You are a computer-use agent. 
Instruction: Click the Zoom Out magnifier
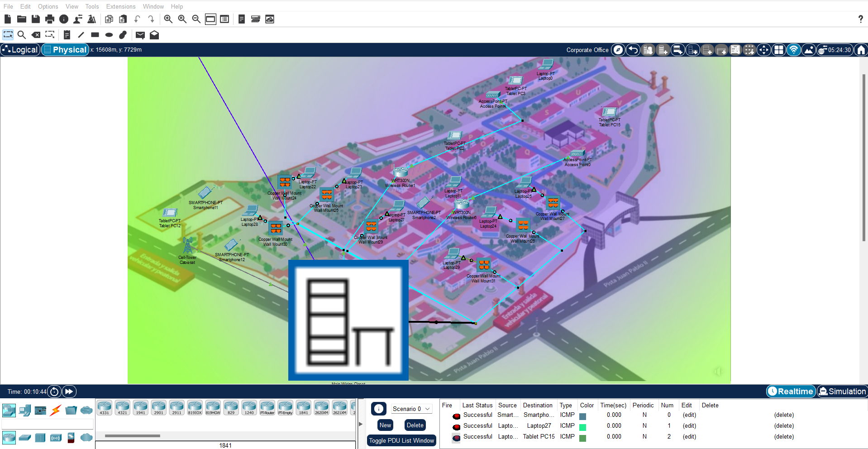[x=196, y=19]
